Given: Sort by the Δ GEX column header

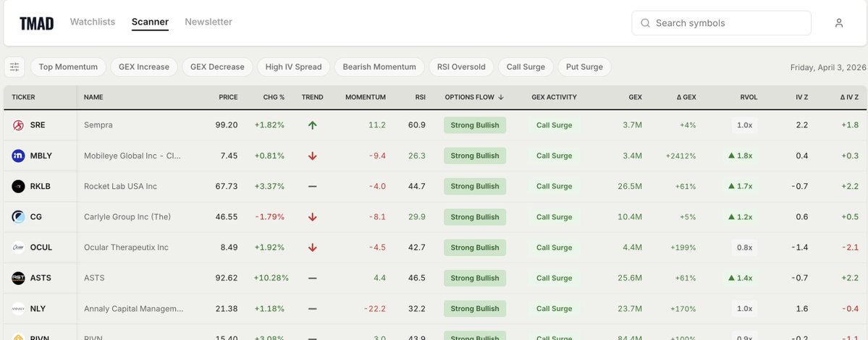Looking at the screenshot, I should [686, 98].
